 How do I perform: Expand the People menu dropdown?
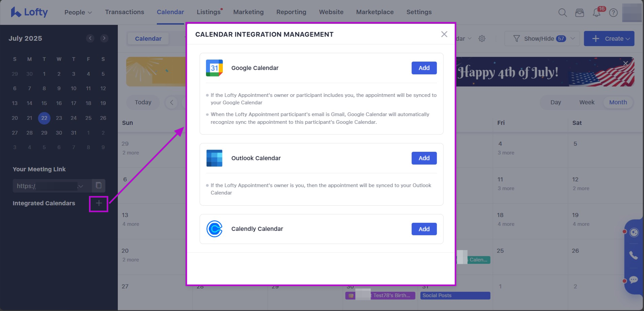click(78, 12)
